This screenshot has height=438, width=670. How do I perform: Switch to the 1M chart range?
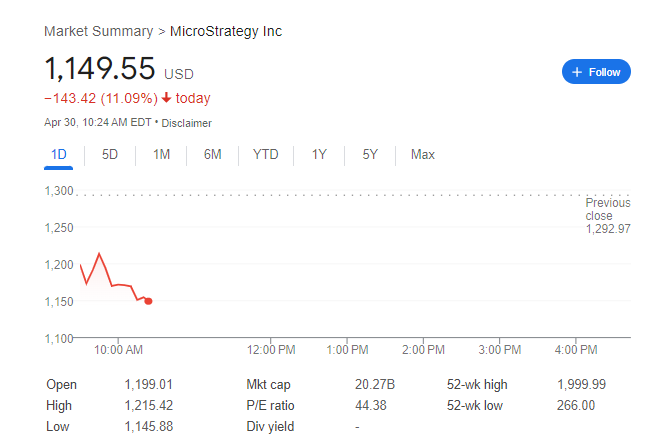click(x=161, y=155)
